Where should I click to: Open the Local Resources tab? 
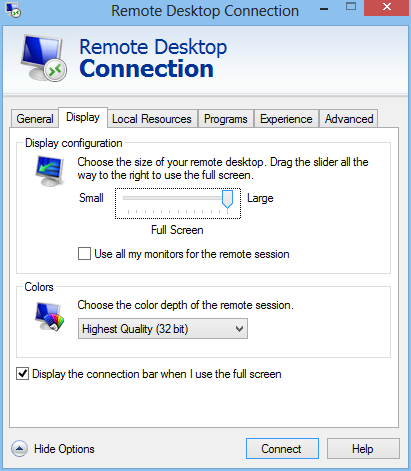click(152, 119)
